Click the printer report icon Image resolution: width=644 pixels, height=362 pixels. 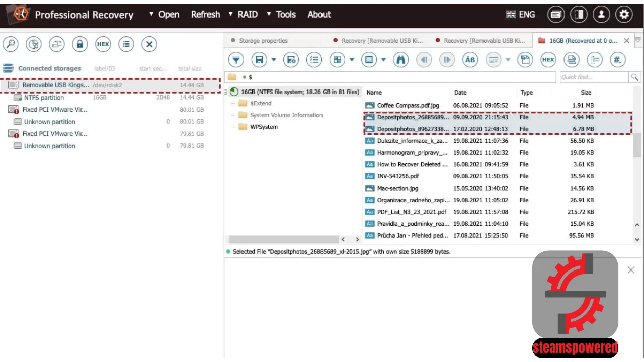pyautogui.click(x=571, y=60)
